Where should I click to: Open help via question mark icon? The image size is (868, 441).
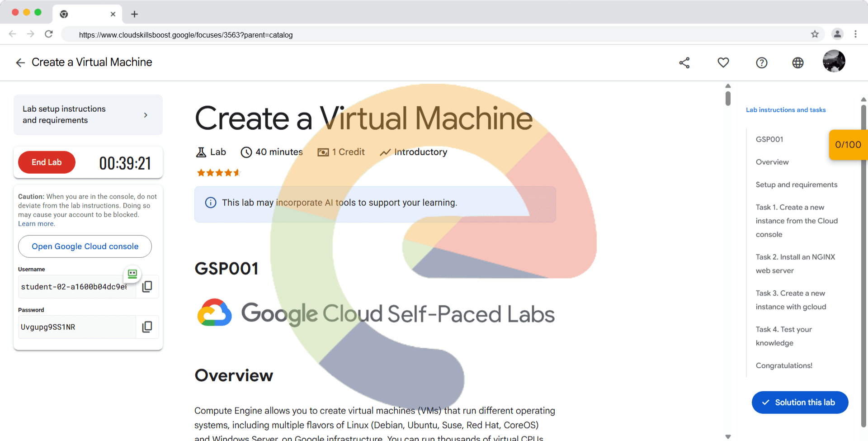tap(761, 63)
